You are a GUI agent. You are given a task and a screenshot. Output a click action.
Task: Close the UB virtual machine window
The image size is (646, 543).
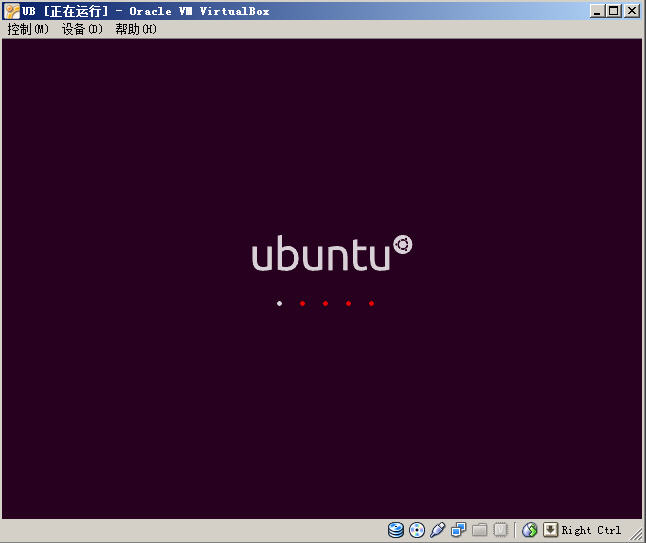pos(632,11)
